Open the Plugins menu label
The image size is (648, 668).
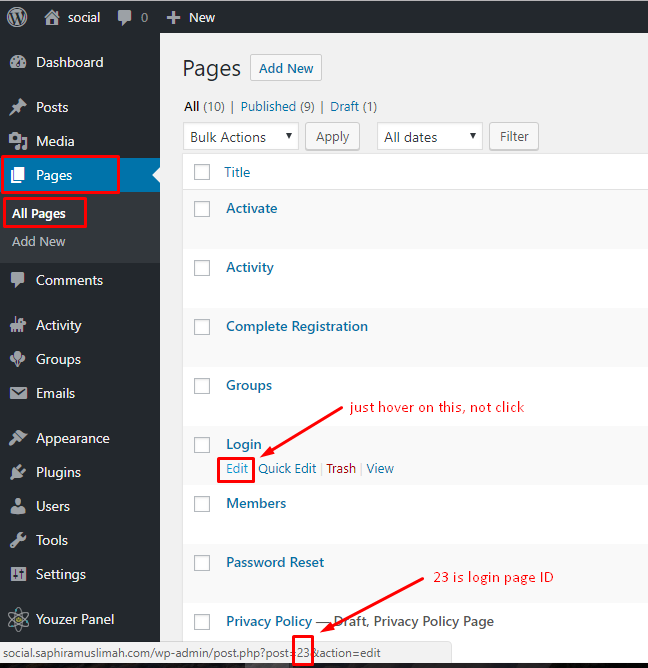tap(58, 472)
